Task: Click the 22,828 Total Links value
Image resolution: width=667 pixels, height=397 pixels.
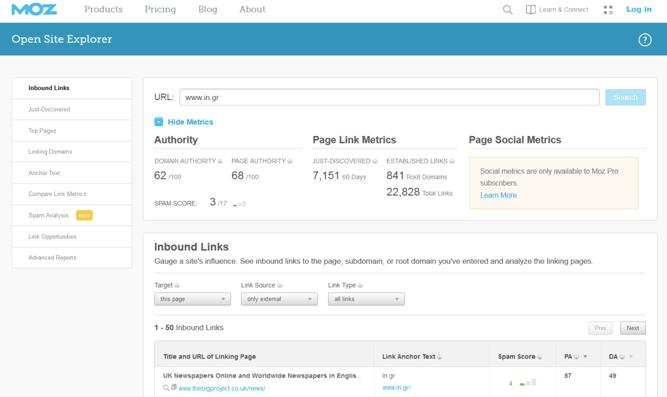Action: coord(403,192)
